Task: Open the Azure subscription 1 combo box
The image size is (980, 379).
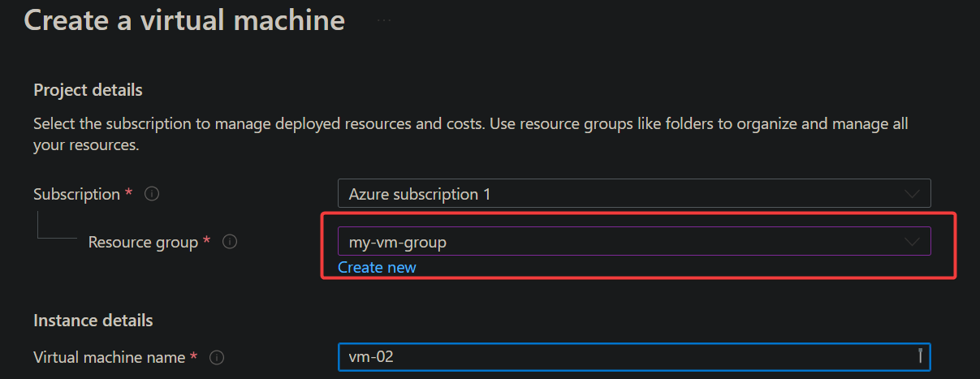Action: tap(634, 194)
